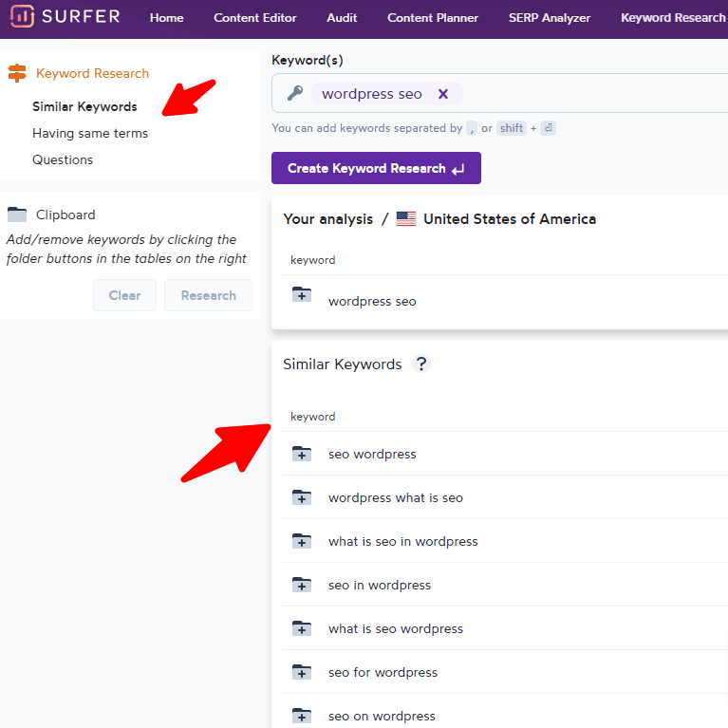
Task: Select Keyword Research in the top navigation
Action: pos(673,18)
